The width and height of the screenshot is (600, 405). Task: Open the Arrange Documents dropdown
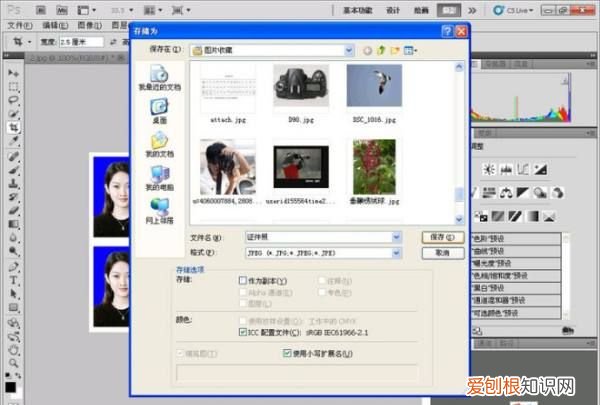(x=154, y=10)
